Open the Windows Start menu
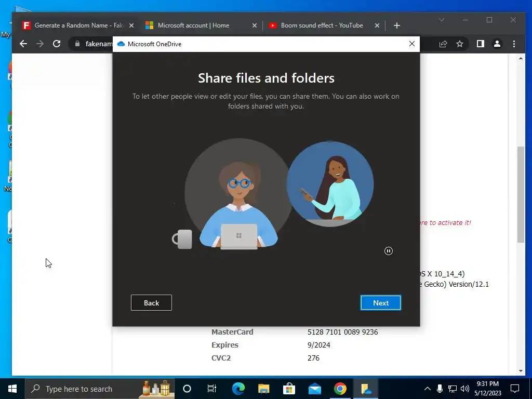 click(12, 389)
